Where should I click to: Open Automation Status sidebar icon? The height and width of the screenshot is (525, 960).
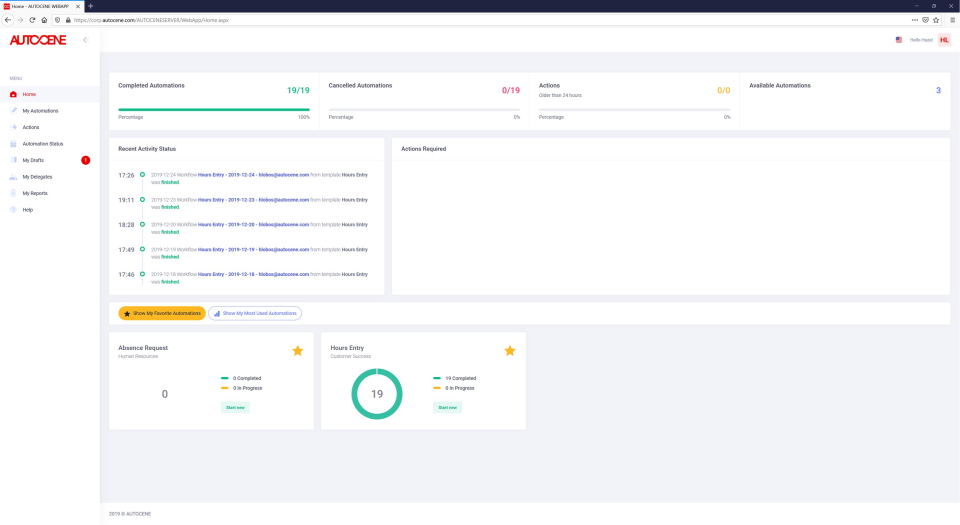pyautogui.click(x=13, y=144)
